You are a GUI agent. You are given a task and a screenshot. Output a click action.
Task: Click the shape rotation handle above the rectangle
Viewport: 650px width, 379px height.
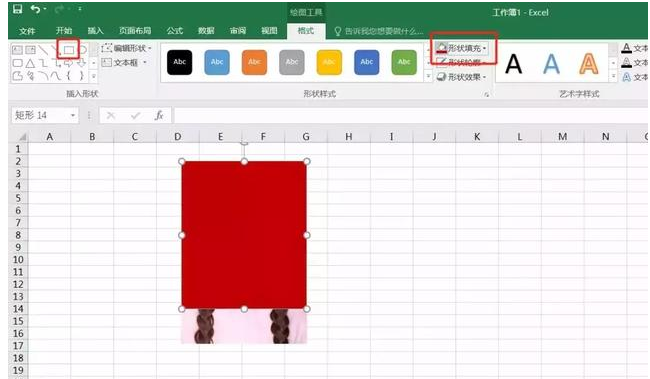tap(244, 143)
